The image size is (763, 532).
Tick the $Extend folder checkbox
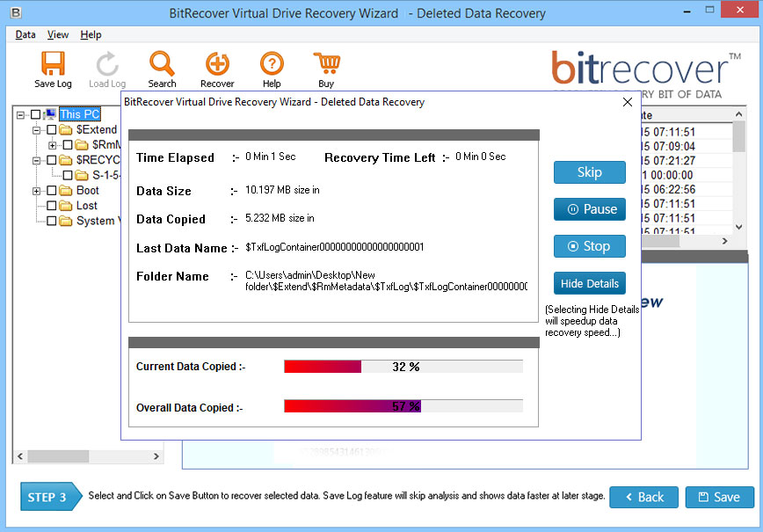coord(51,130)
